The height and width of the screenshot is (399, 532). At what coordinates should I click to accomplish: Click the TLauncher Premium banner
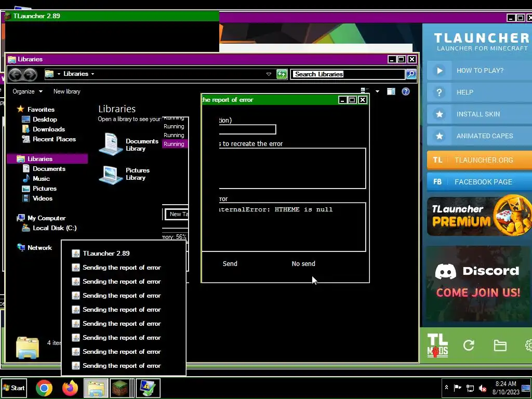[480, 216]
